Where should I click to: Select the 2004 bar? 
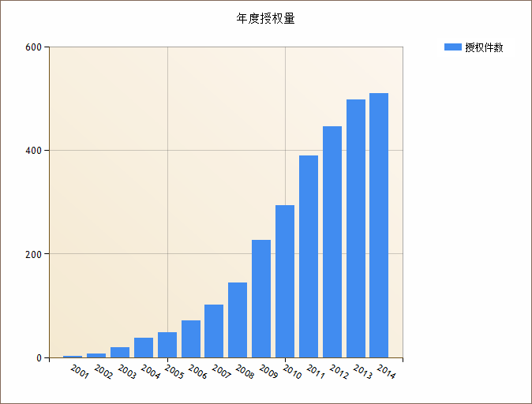144,347
